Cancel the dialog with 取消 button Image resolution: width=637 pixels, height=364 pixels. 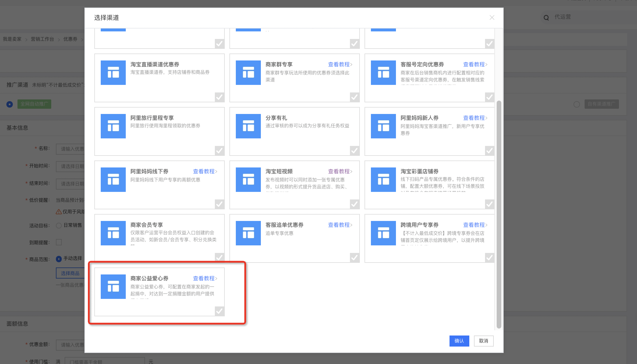tap(484, 341)
